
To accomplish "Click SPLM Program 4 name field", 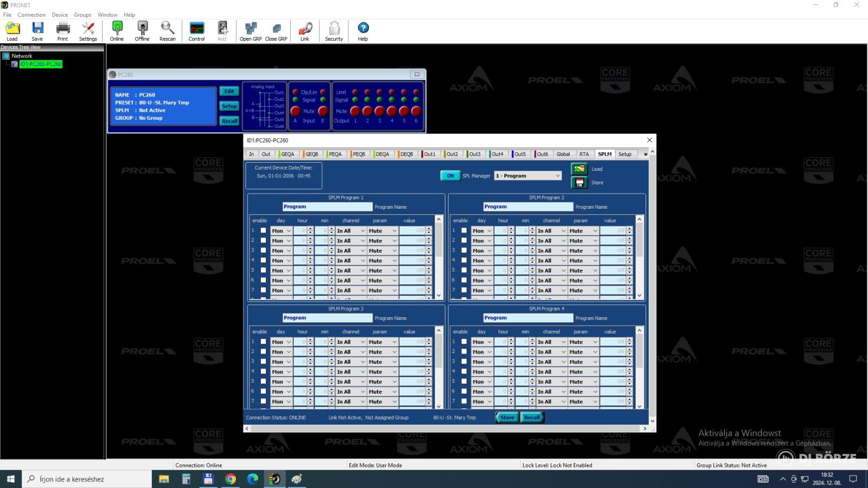I will (x=528, y=318).
